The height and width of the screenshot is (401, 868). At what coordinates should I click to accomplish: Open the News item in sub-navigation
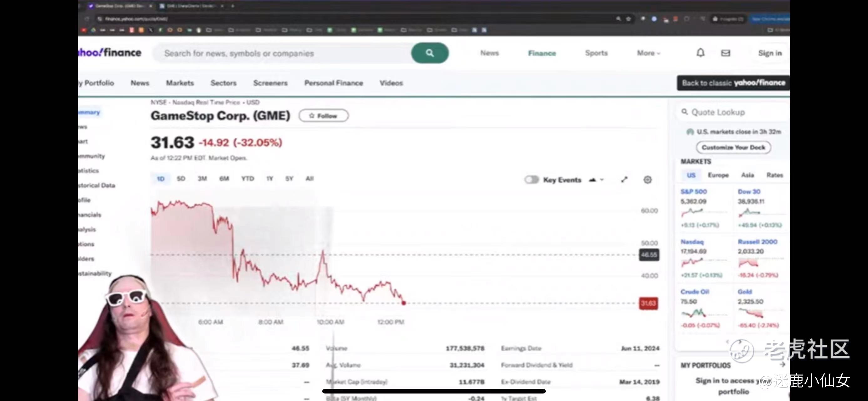140,83
